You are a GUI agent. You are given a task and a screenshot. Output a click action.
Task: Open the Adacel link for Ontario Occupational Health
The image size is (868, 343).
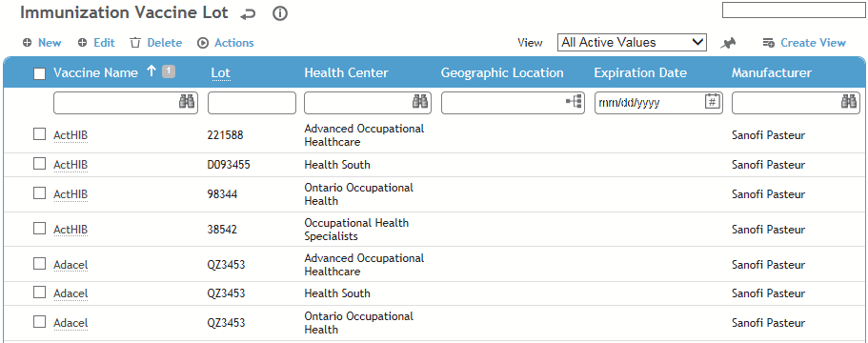pyautogui.click(x=71, y=323)
